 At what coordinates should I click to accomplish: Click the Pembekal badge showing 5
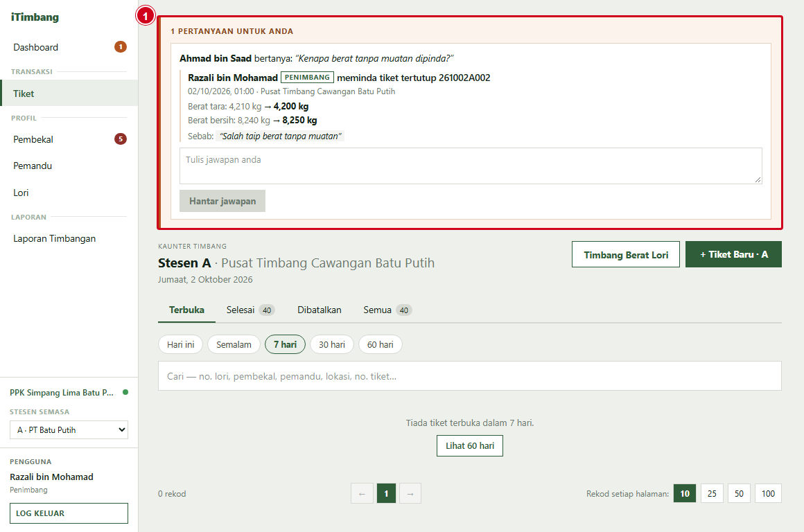(x=121, y=139)
